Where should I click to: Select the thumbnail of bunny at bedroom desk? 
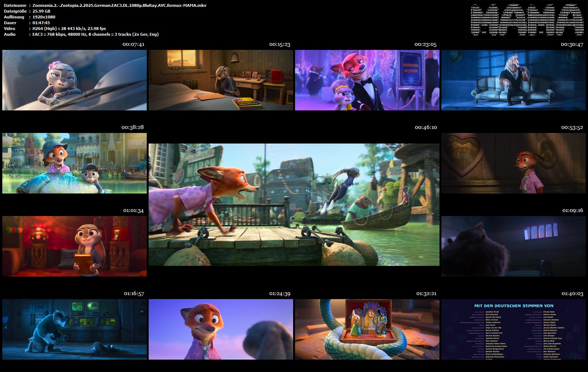(221, 80)
